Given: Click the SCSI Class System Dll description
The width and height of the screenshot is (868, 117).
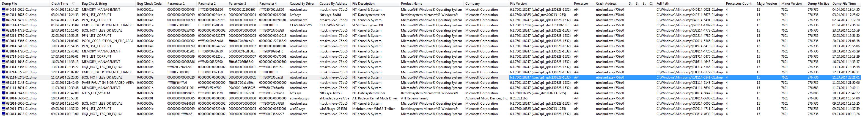Looking at the screenshot, I should 367,26.
